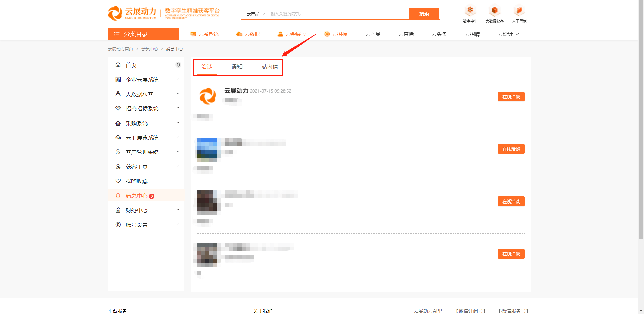This screenshot has width=644, height=314.
Task: Switch to the 站内信 tab
Action: point(270,67)
